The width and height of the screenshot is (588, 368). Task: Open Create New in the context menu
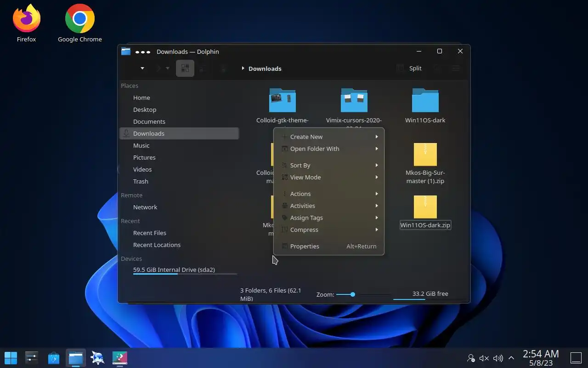[x=329, y=137]
